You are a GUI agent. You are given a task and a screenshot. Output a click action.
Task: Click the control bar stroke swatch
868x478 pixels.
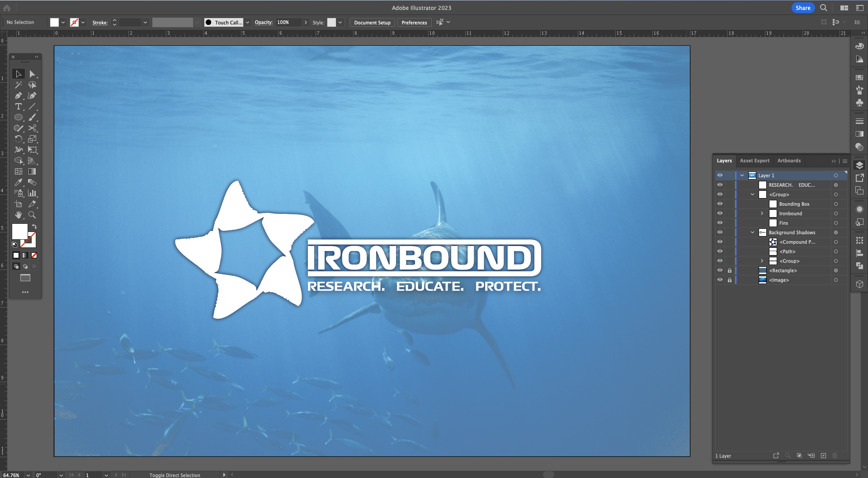pyautogui.click(x=74, y=22)
